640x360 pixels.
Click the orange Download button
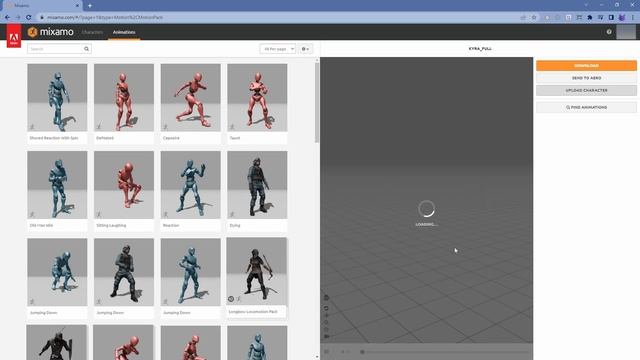point(586,66)
